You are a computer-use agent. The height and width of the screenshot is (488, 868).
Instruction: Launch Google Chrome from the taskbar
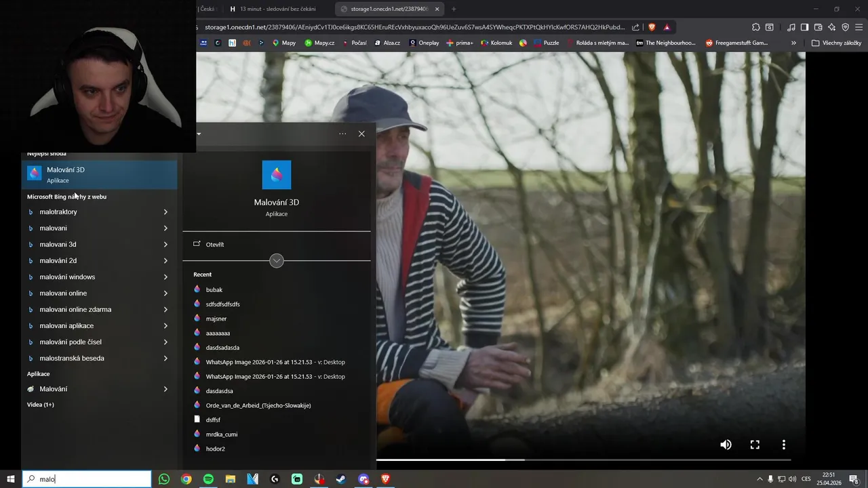coord(186,479)
